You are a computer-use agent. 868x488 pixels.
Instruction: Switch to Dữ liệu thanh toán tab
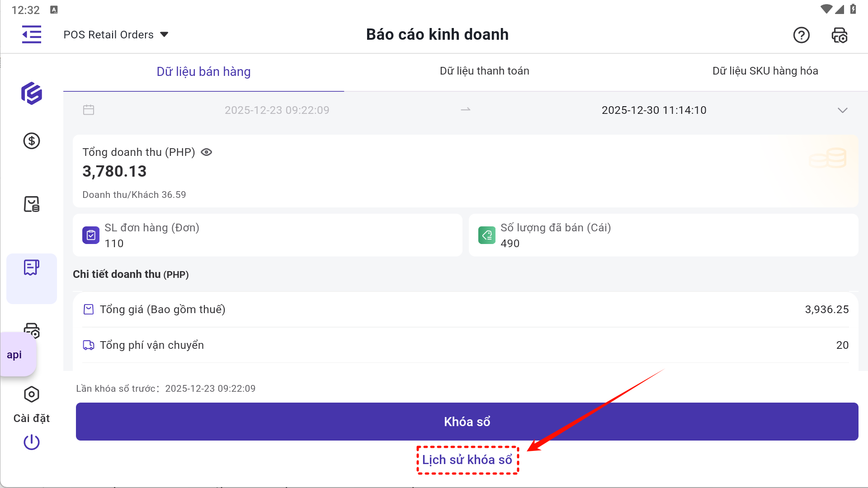click(x=484, y=71)
